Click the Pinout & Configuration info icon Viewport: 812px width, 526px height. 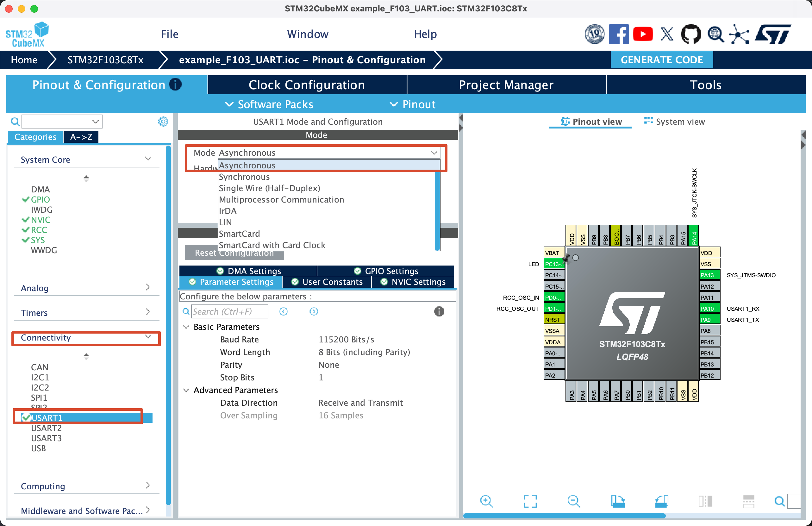click(x=175, y=84)
